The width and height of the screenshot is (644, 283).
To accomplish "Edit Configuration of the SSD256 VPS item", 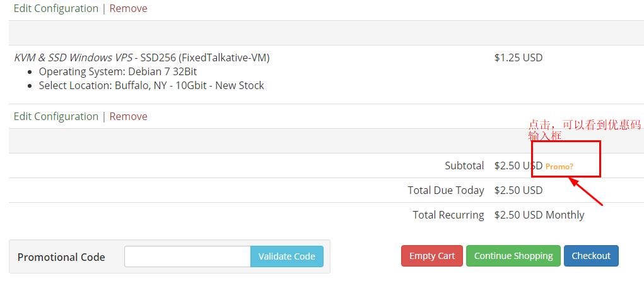I will click(56, 116).
